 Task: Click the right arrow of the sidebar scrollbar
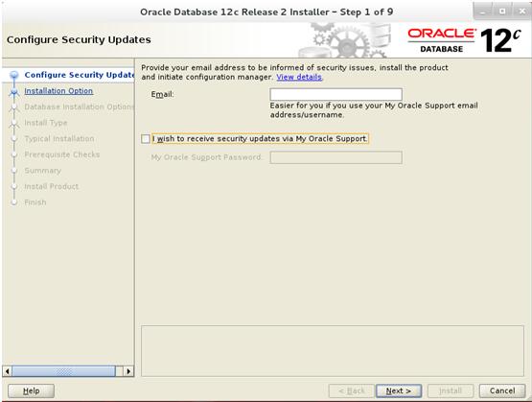point(128,371)
